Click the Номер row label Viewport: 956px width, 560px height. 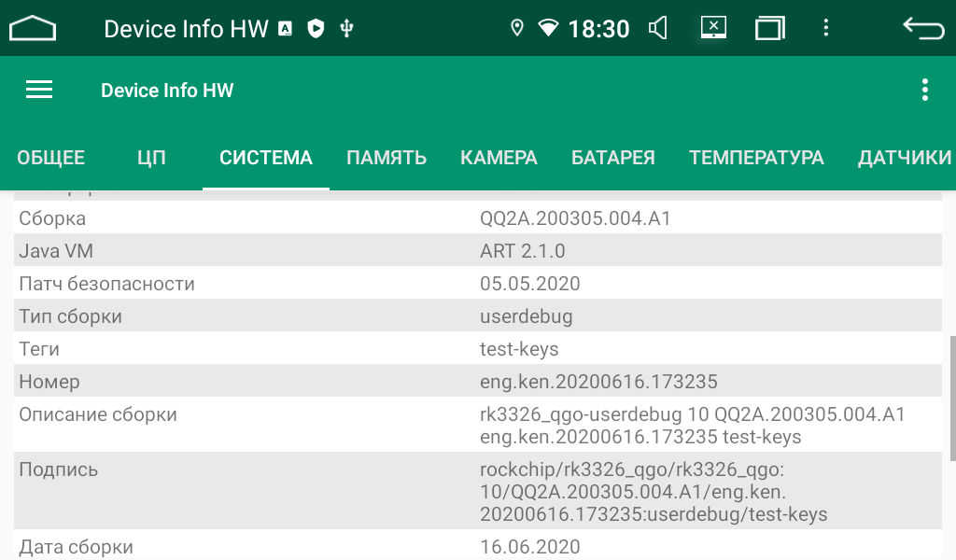[49, 382]
